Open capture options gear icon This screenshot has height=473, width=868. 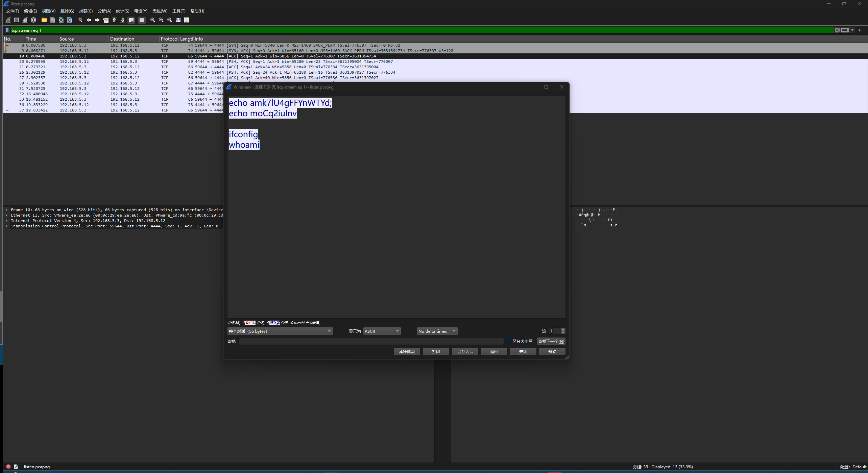tap(33, 20)
